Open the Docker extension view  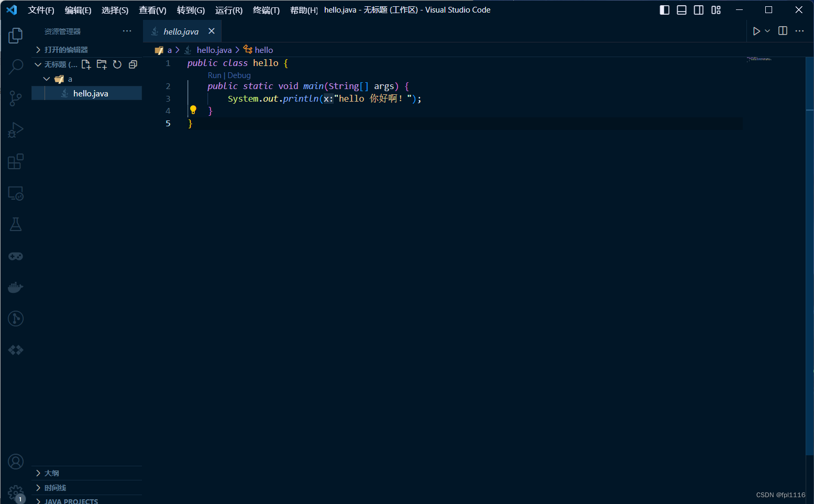[15, 287]
